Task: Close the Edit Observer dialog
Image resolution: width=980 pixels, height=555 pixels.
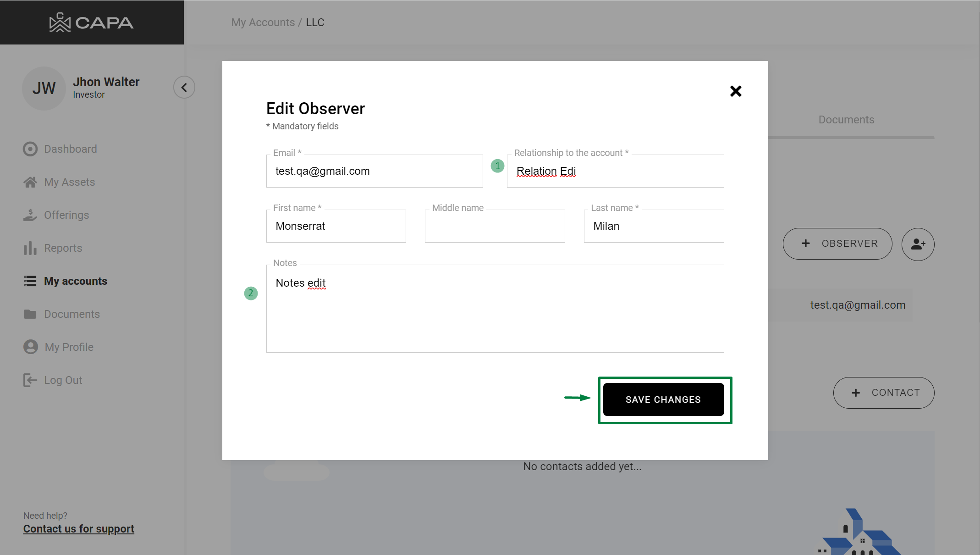Action: [x=736, y=91]
